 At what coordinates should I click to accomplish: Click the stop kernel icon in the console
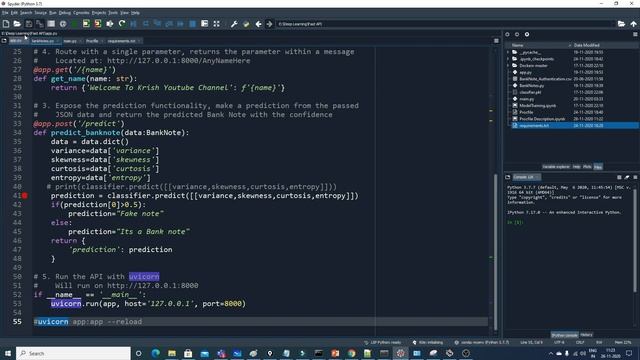pyautogui.click(x=619, y=177)
